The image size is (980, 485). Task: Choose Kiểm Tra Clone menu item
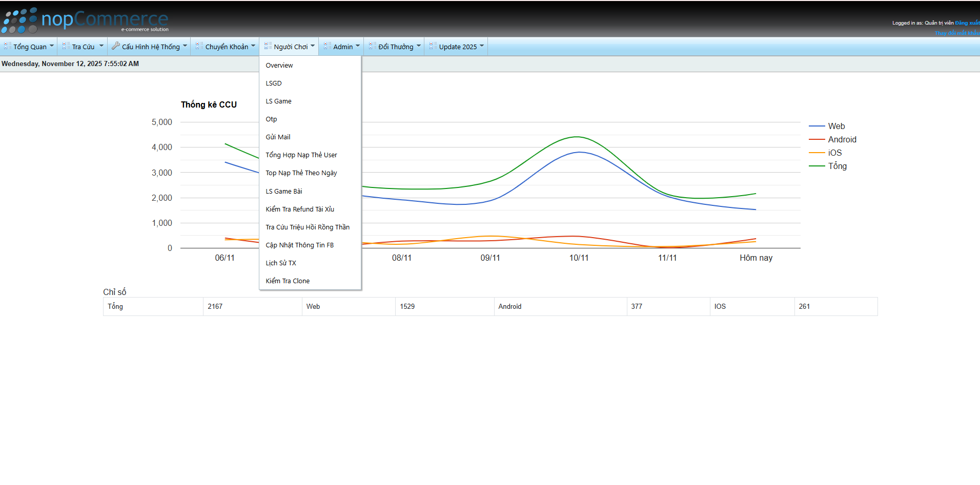[288, 281]
